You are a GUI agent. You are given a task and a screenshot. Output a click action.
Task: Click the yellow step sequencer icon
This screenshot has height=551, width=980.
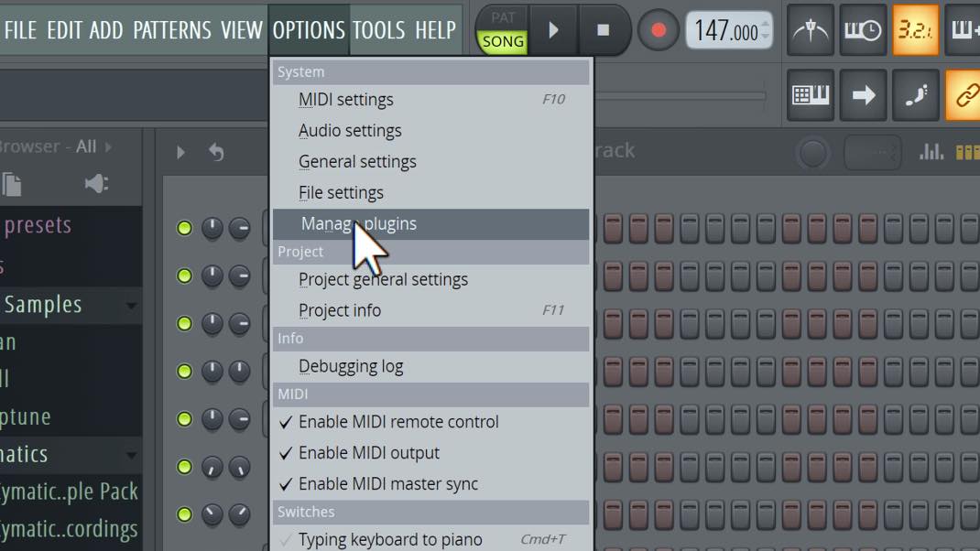pyautogui.click(x=967, y=152)
